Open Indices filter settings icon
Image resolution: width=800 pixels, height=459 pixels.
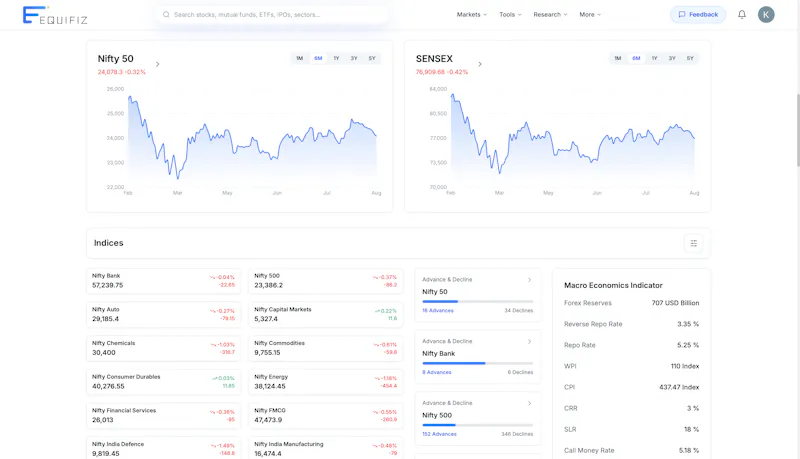click(x=693, y=243)
